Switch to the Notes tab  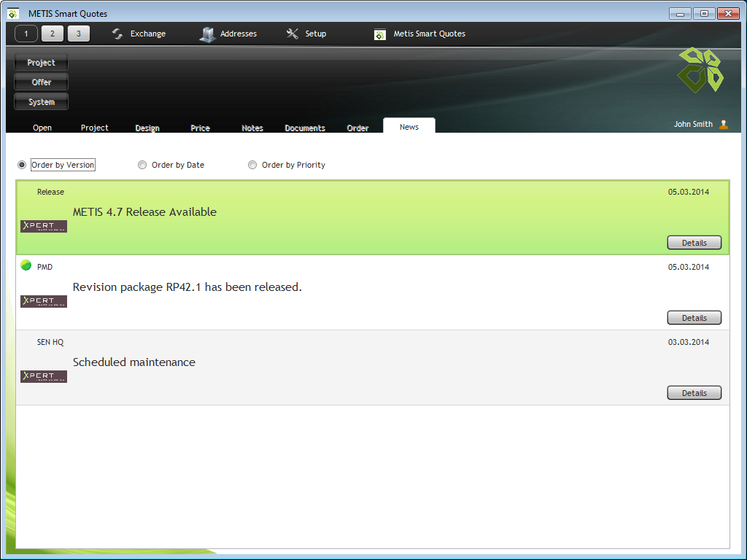point(252,128)
